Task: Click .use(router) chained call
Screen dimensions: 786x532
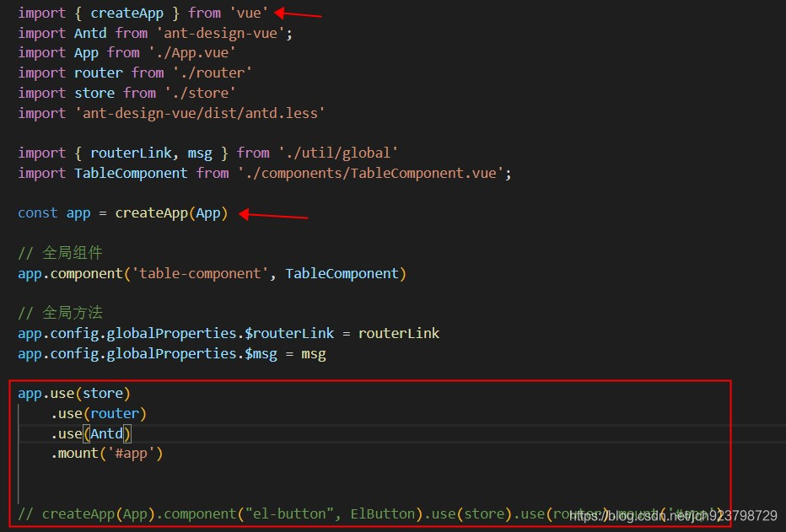Action: pos(99,413)
